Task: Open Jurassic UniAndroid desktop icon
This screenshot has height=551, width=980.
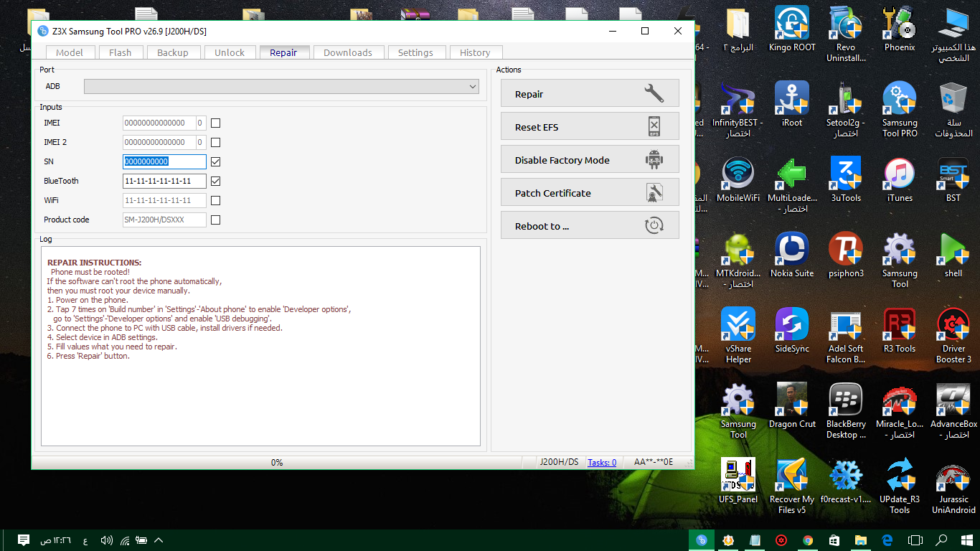Action: click(x=953, y=486)
